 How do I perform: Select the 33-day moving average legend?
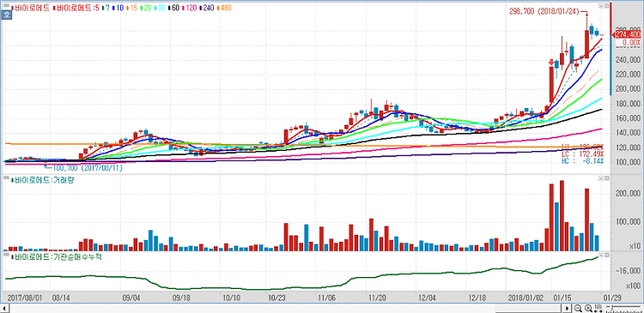coord(160,7)
